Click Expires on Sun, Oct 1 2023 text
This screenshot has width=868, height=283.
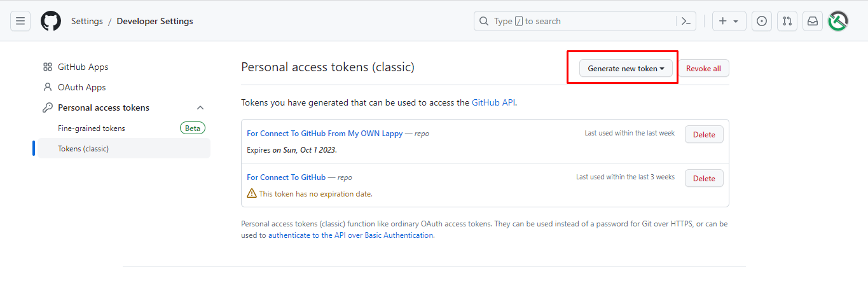point(292,150)
